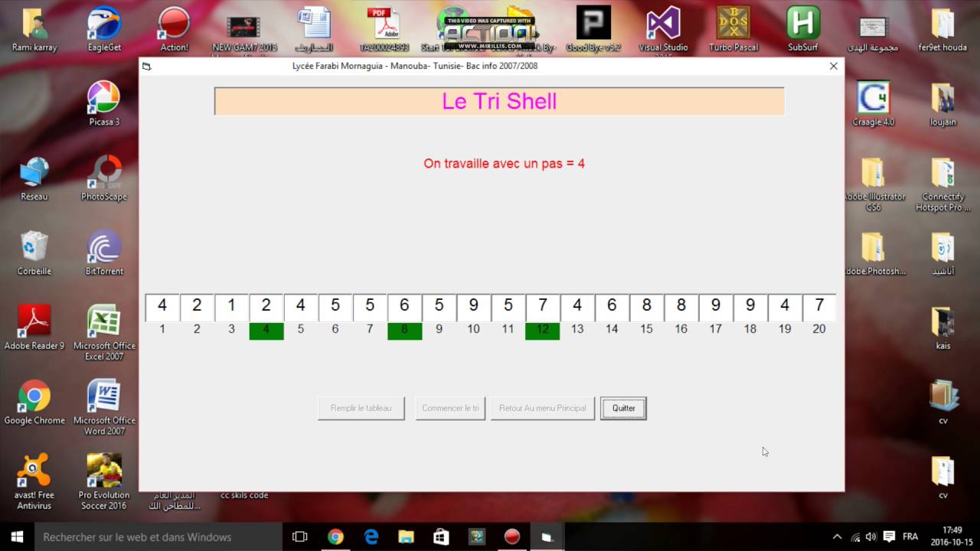Show hidden system tray icons
The width and height of the screenshot is (980, 551).
tap(837, 536)
